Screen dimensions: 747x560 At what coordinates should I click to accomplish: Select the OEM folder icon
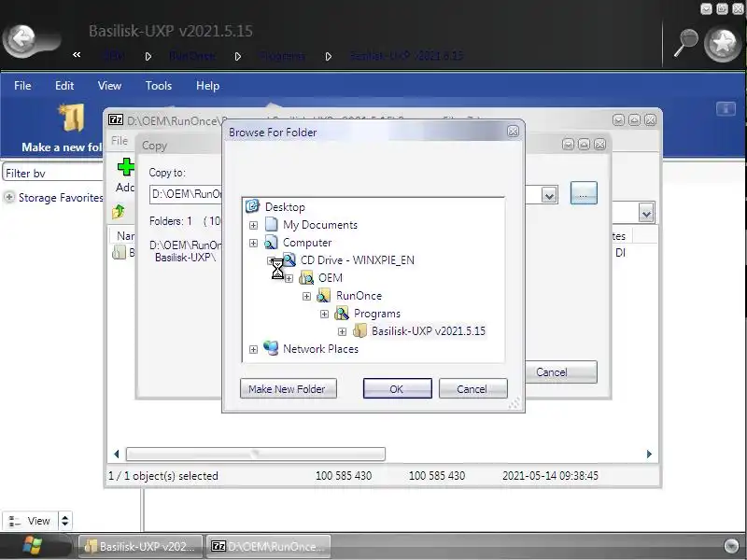tap(306, 277)
